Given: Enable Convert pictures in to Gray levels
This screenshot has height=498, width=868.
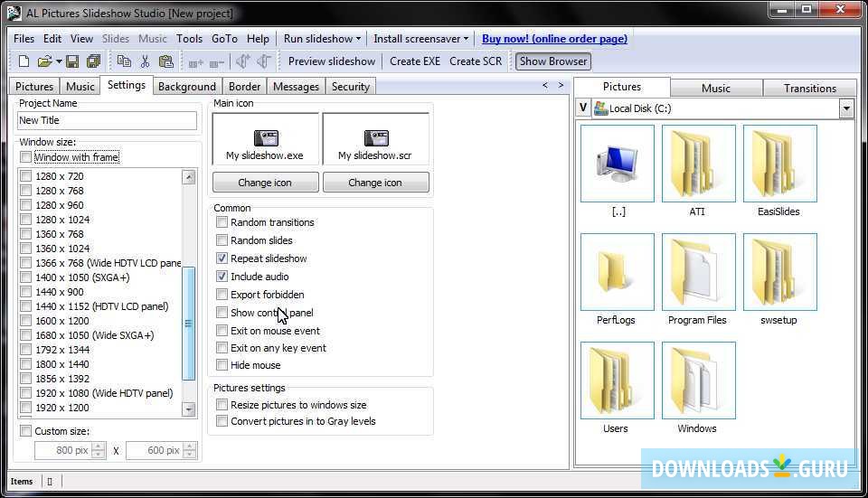Looking at the screenshot, I should coord(222,421).
